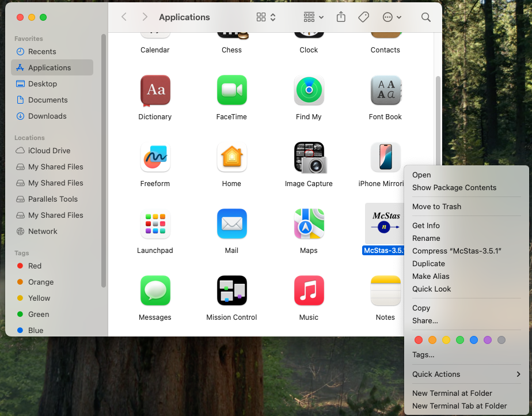
Task: Open the FaceTime app icon
Action: point(231,90)
